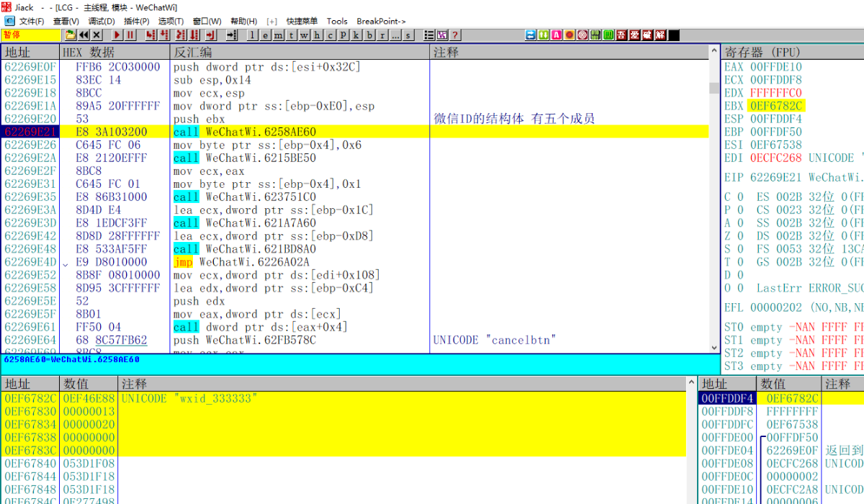Click the Trace into toolbar icon

click(181, 35)
